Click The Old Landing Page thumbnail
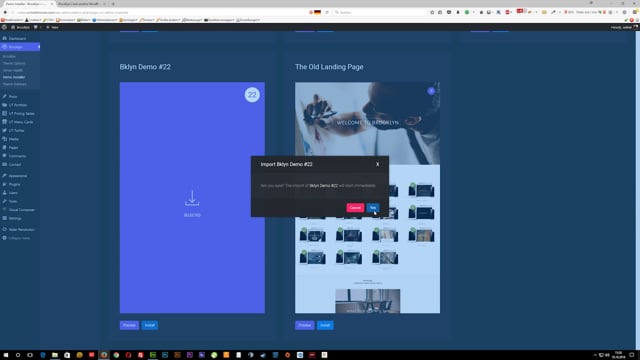640x360 pixels. (x=367, y=198)
